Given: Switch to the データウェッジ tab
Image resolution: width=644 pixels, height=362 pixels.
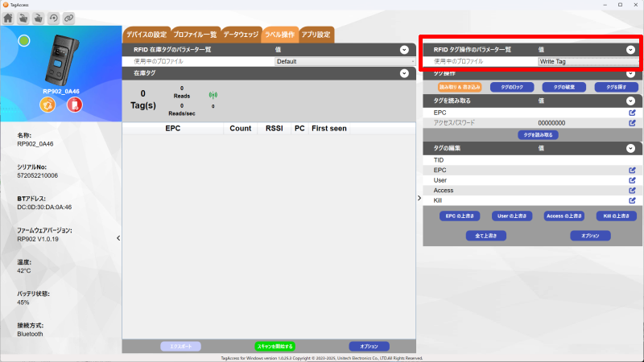Looking at the screenshot, I should point(241,35).
